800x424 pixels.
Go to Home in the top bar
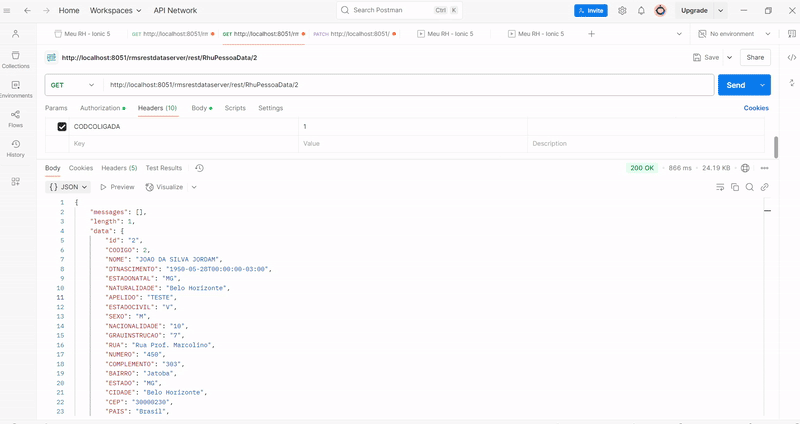tap(69, 10)
